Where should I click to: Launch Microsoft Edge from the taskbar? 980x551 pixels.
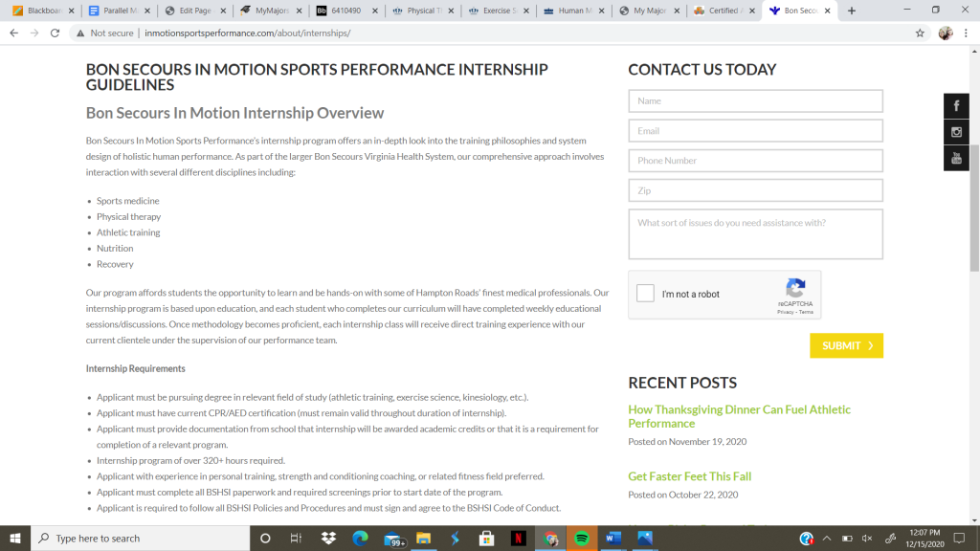[360, 538]
